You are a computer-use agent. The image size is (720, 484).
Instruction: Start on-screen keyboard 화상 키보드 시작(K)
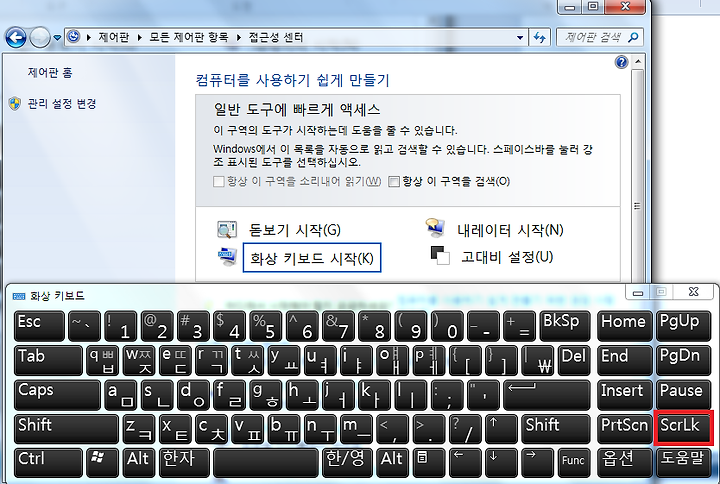point(312,258)
